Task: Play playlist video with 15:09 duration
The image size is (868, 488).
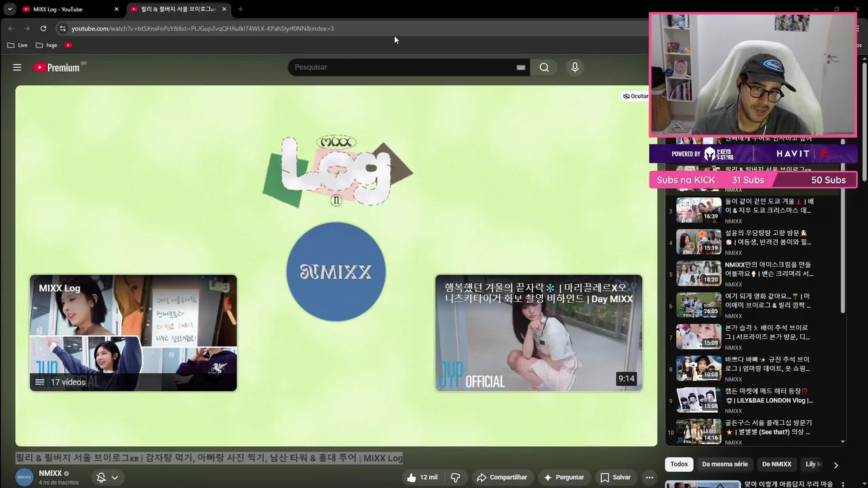Action: (x=698, y=337)
